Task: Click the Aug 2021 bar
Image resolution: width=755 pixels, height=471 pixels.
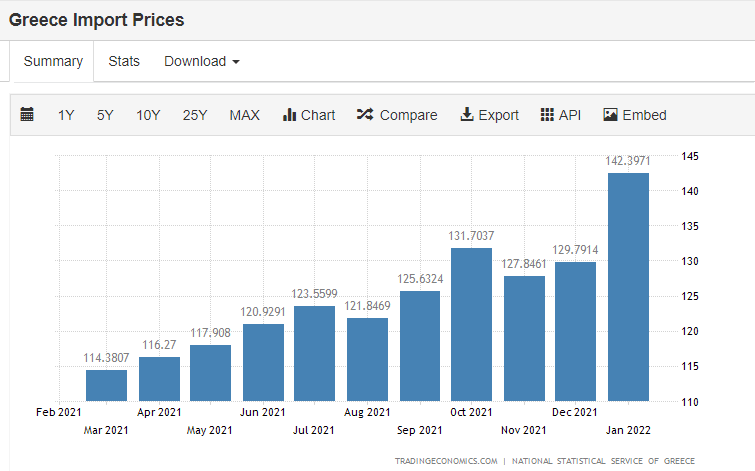Action: (367, 360)
